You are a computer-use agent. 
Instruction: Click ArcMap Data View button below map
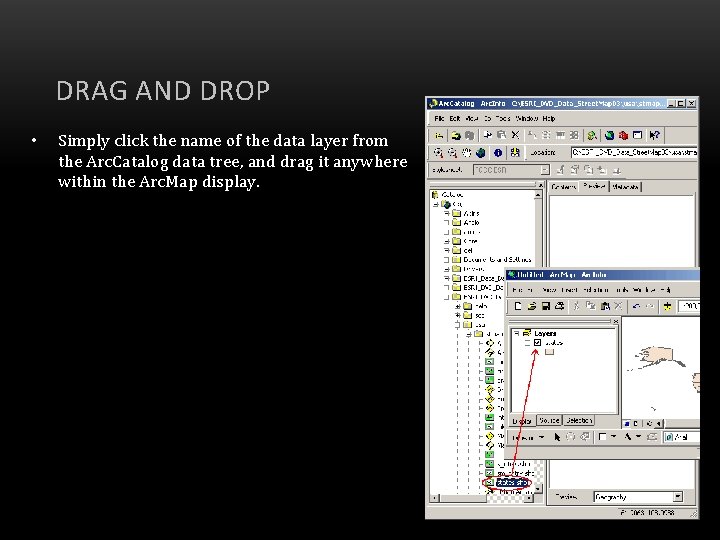[x=628, y=423]
